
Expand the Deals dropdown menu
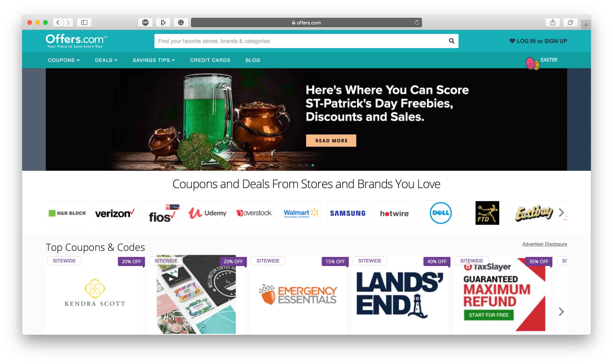pyautogui.click(x=106, y=60)
